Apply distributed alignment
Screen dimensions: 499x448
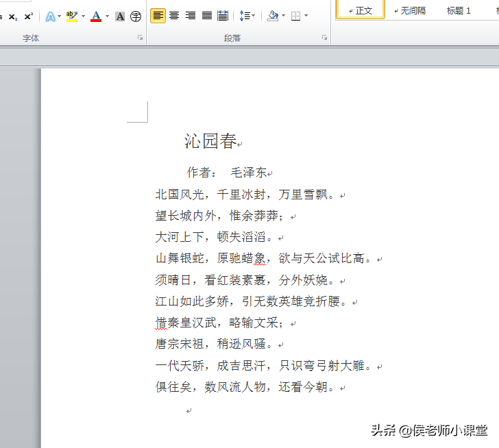click(223, 16)
